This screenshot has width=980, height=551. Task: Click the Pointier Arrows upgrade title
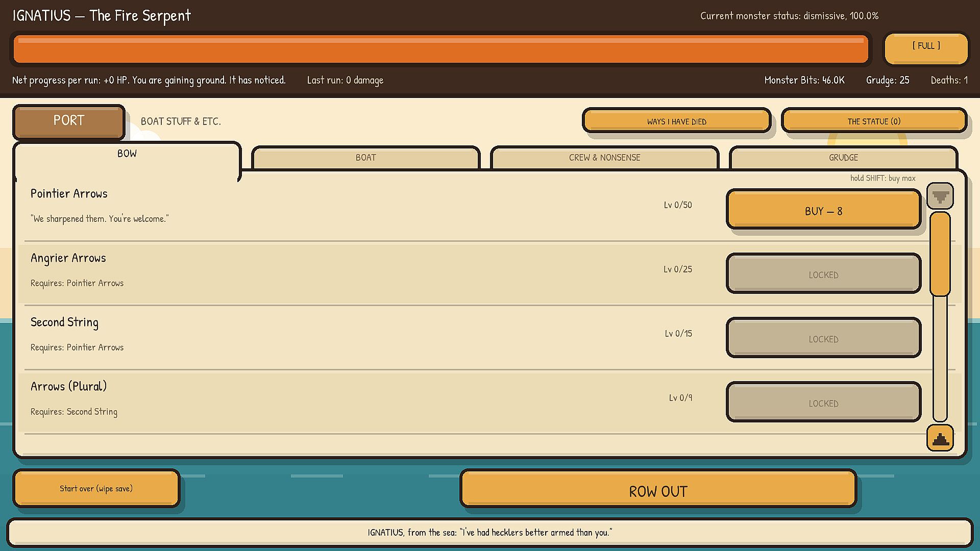tap(69, 193)
